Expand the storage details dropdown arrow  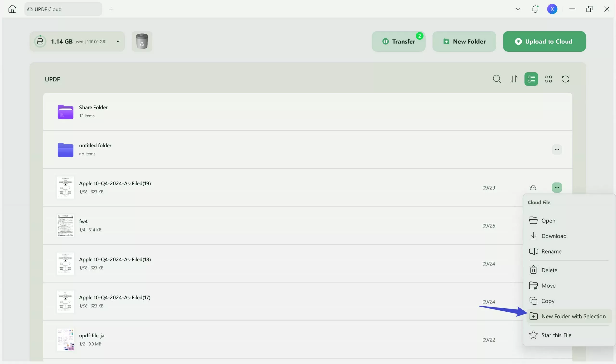click(x=118, y=41)
